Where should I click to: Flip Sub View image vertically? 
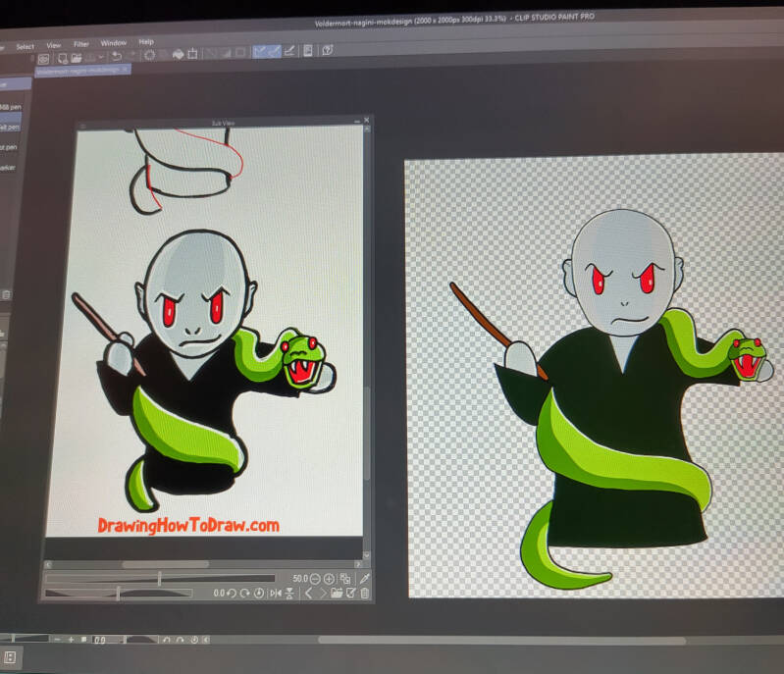(289, 594)
